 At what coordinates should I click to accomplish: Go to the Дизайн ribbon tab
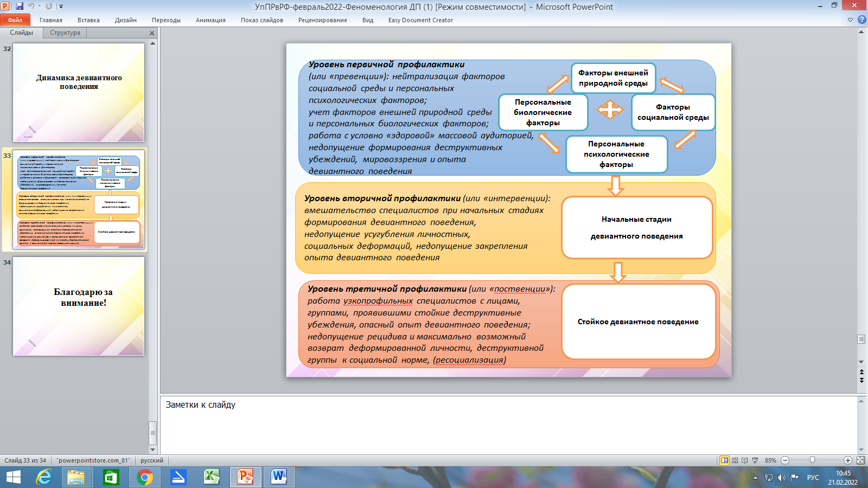click(x=126, y=20)
